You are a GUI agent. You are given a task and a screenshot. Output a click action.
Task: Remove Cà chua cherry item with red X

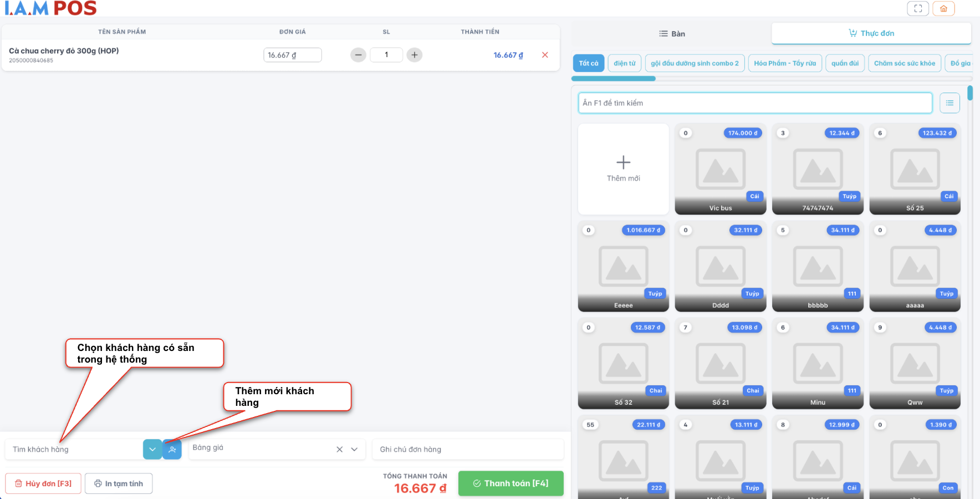(x=545, y=55)
